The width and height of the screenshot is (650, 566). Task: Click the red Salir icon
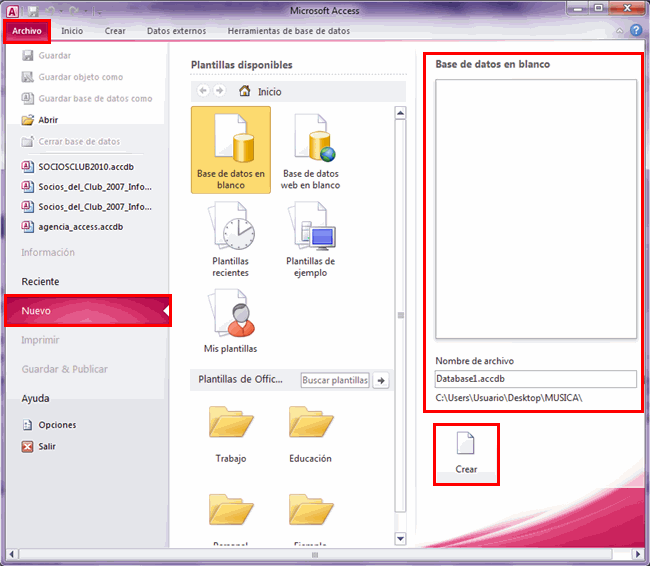[x=27, y=446]
